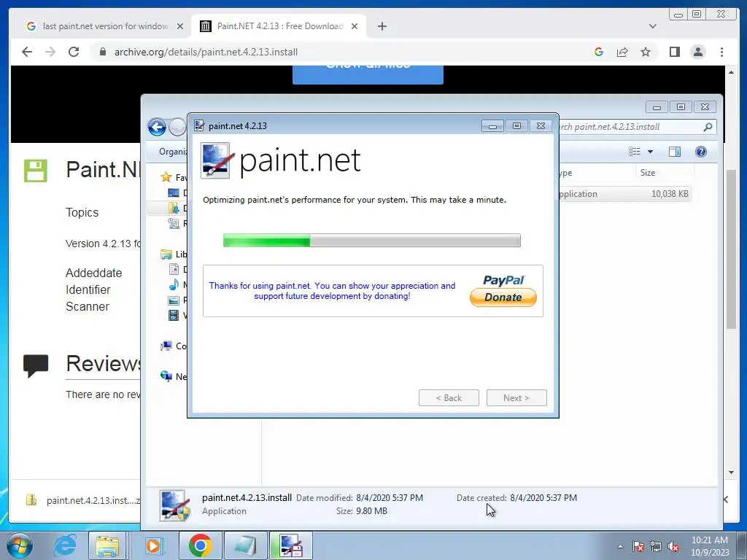The height and width of the screenshot is (560, 747).
Task: Select the Videos library icon
Action: pyautogui.click(x=174, y=315)
